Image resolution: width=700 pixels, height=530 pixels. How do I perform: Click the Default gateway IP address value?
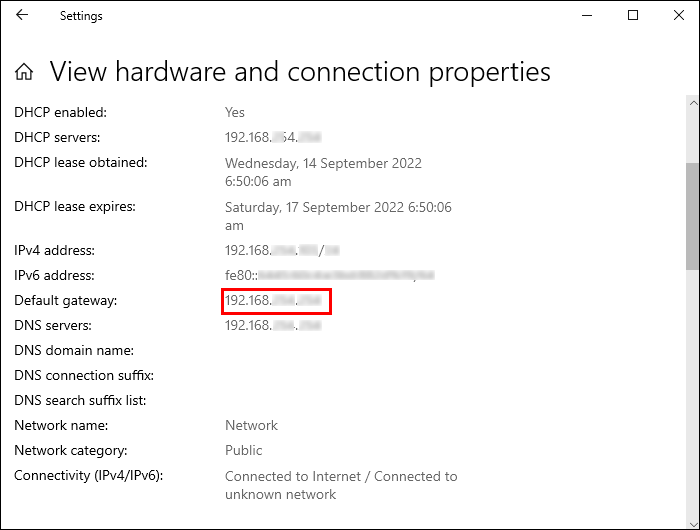pyautogui.click(x=276, y=300)
